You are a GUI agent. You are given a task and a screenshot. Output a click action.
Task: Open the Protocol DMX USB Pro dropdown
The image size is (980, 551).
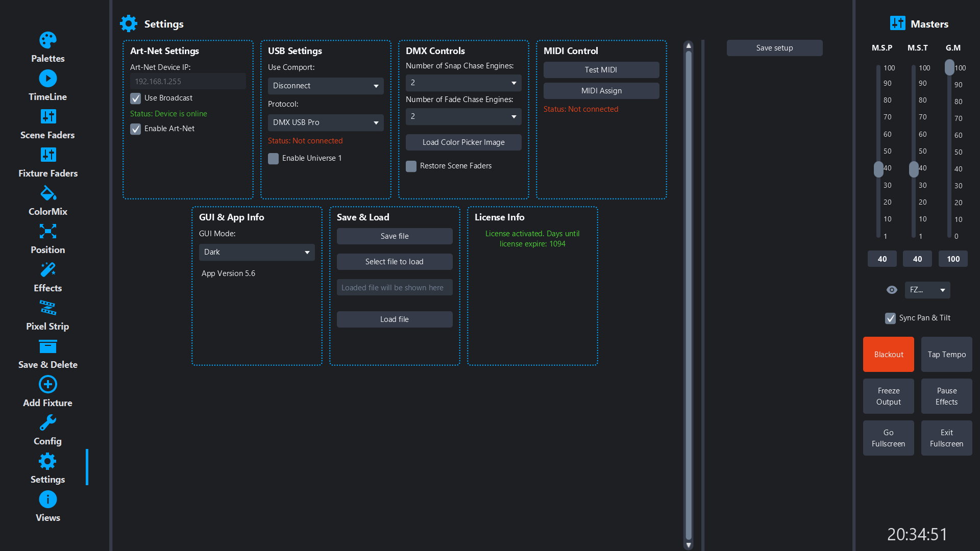(326, 122)
